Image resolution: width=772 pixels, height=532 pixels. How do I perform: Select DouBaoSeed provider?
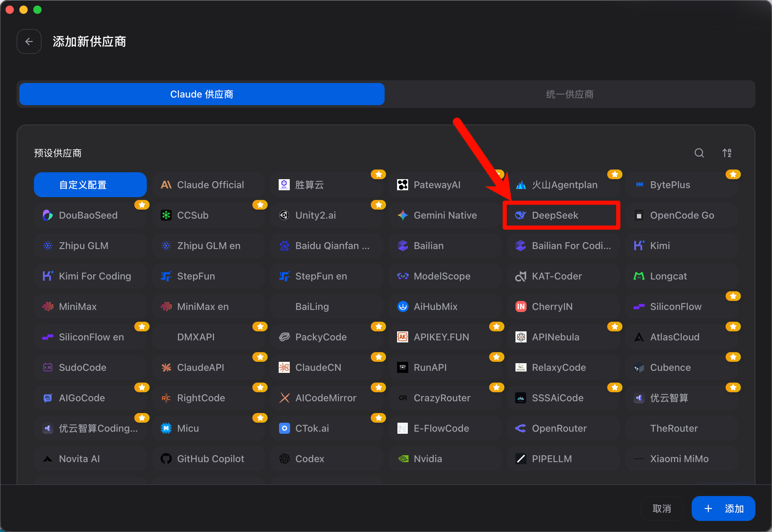90,215
